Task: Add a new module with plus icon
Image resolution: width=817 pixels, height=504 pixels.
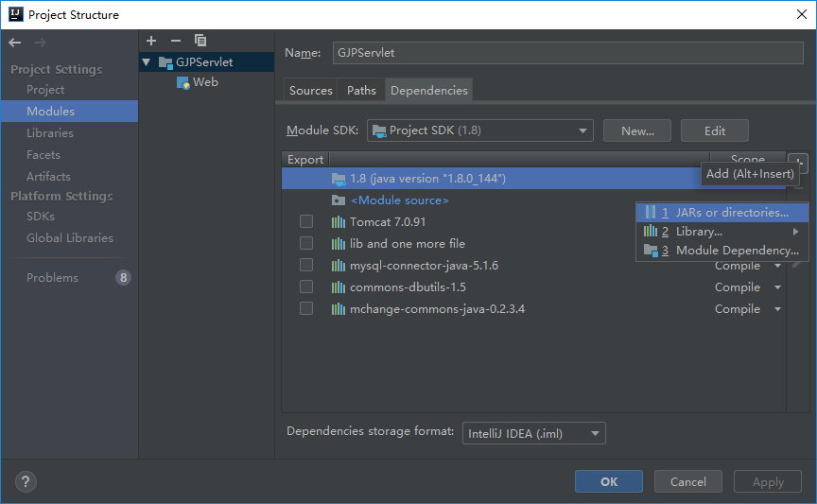Action: (151, 41)
